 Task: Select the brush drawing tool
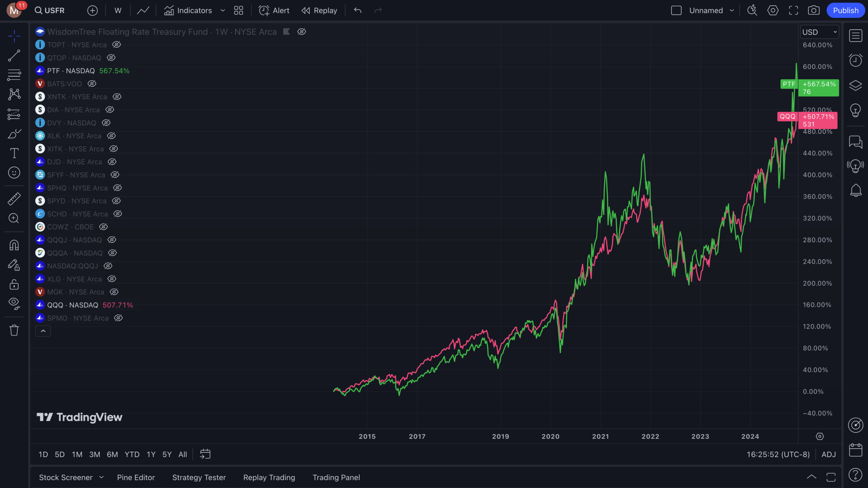[x=14, y=134]
